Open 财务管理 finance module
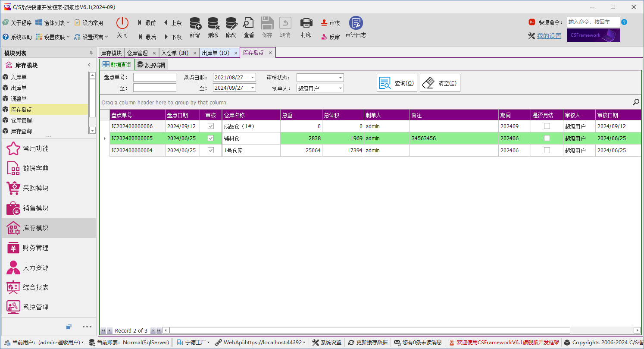Screen dimensions: 644x349 pos(48,248)
